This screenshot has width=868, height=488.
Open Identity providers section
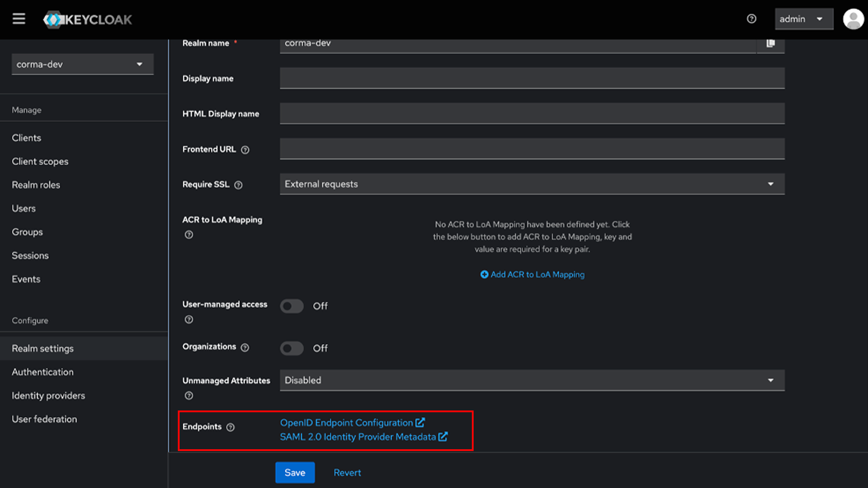pos(48,396)
